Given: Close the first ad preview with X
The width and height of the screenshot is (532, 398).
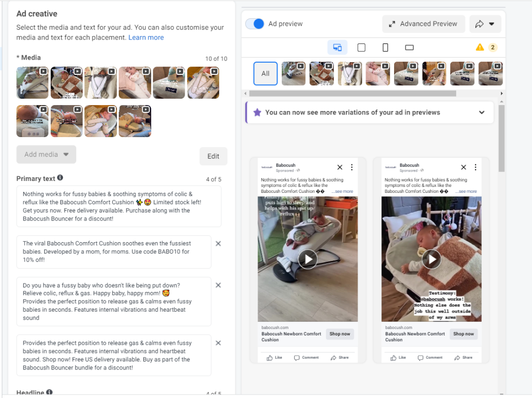Looking at the screenshot, I should [x=339, y=167].
